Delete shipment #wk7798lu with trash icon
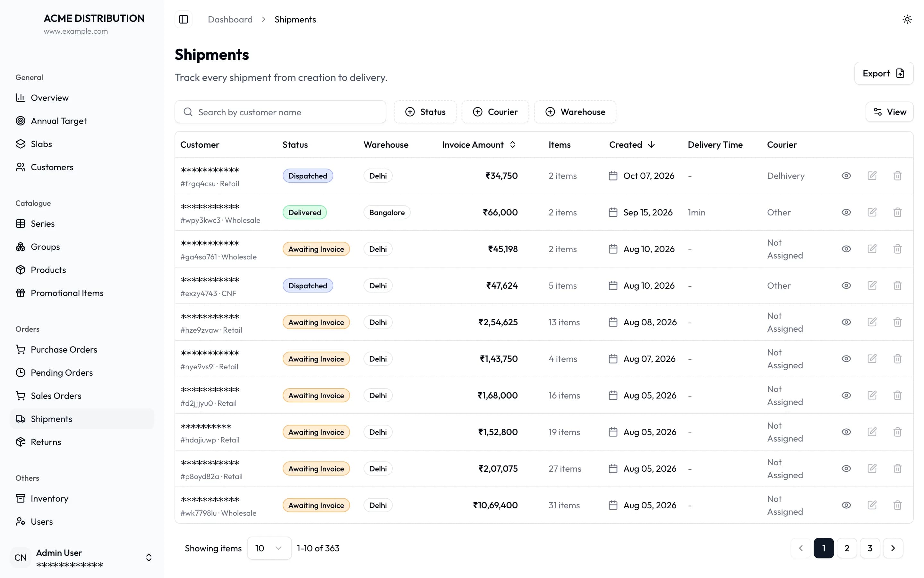This screenshot has height=578, width=924. coord(898,505)
